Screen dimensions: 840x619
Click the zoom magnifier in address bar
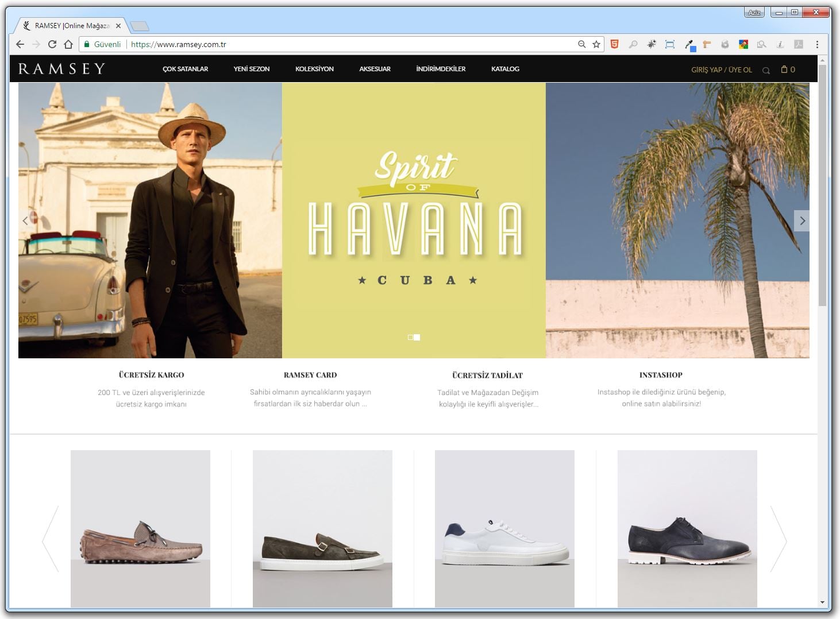coord(581,44)
